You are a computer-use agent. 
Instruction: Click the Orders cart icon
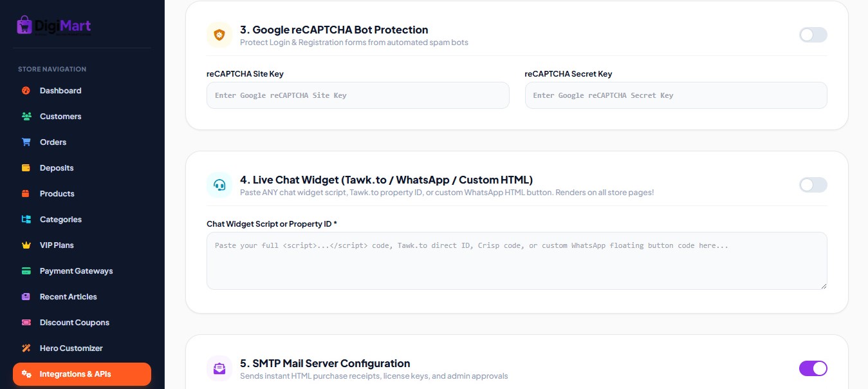(26, 142)
